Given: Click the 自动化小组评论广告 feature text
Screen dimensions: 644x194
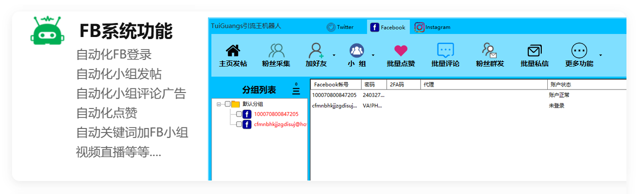Looking at the screenshot, I should pos(131,93).
